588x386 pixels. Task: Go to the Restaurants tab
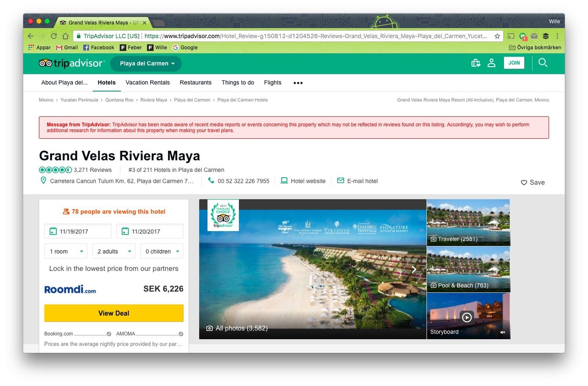pyautogui.click(x=196, y=83)
